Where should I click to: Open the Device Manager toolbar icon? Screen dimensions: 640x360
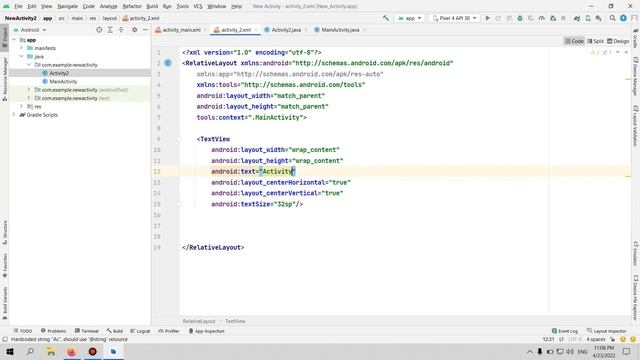[x=588, y=18]
